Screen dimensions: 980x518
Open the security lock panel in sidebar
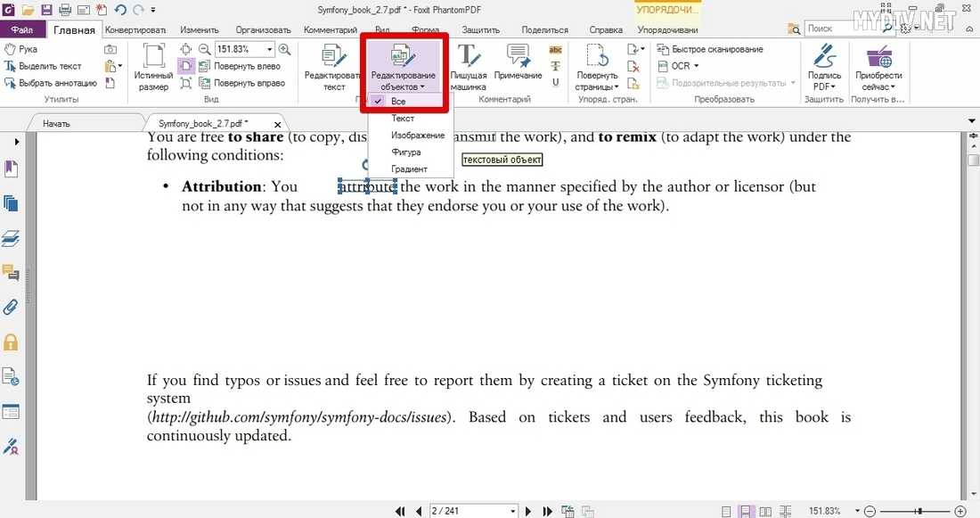click(12, 342)
